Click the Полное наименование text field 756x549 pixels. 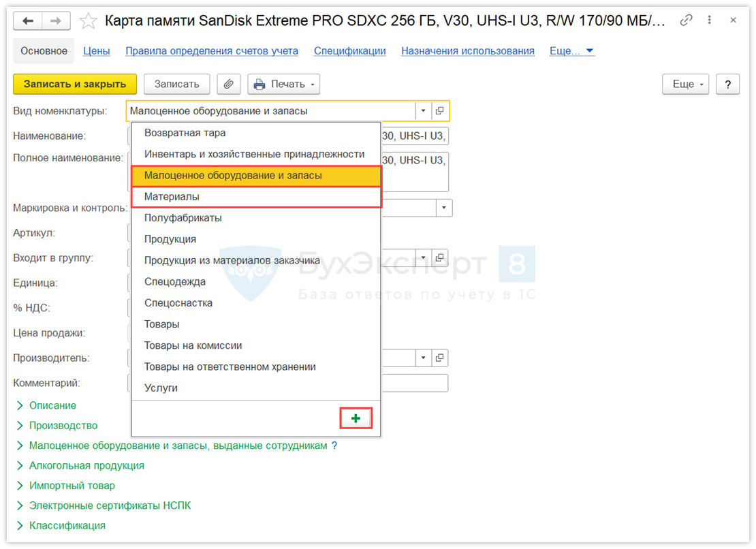coord(414,172)
